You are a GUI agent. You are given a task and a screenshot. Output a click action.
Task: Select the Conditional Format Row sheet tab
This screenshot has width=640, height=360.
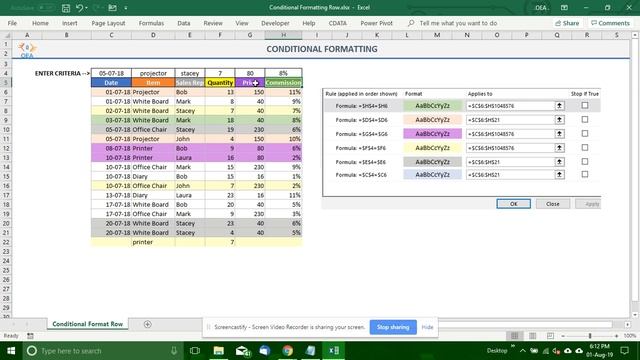click(87, 324)
